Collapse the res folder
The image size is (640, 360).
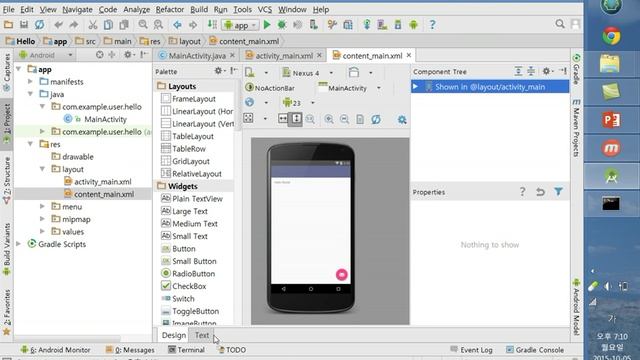pyautogui.click(x=31, y=144)
